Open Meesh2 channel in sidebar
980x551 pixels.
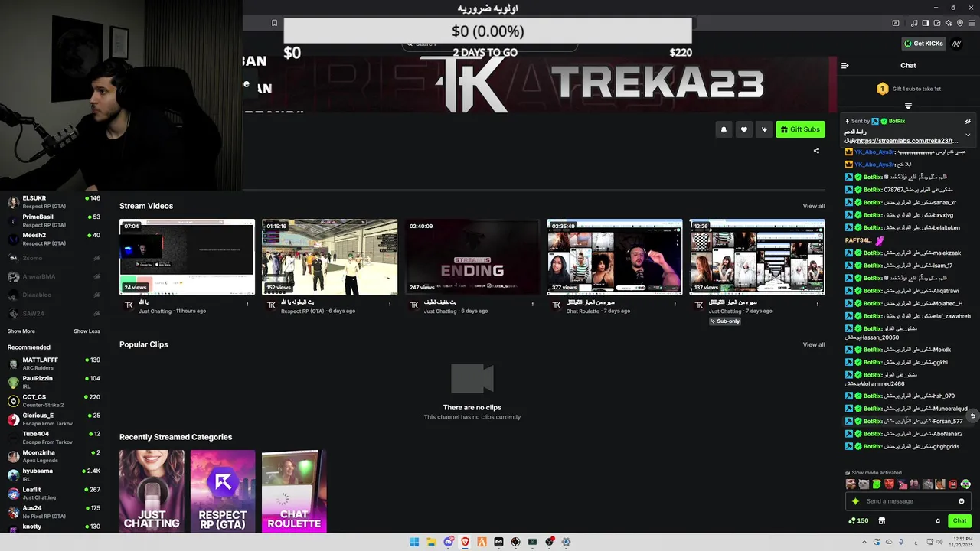tap(54, 239)
